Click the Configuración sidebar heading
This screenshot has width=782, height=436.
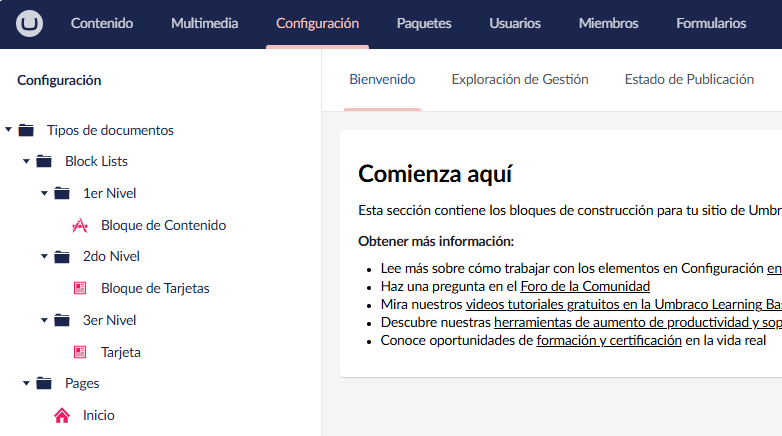(x=59, y=80)
